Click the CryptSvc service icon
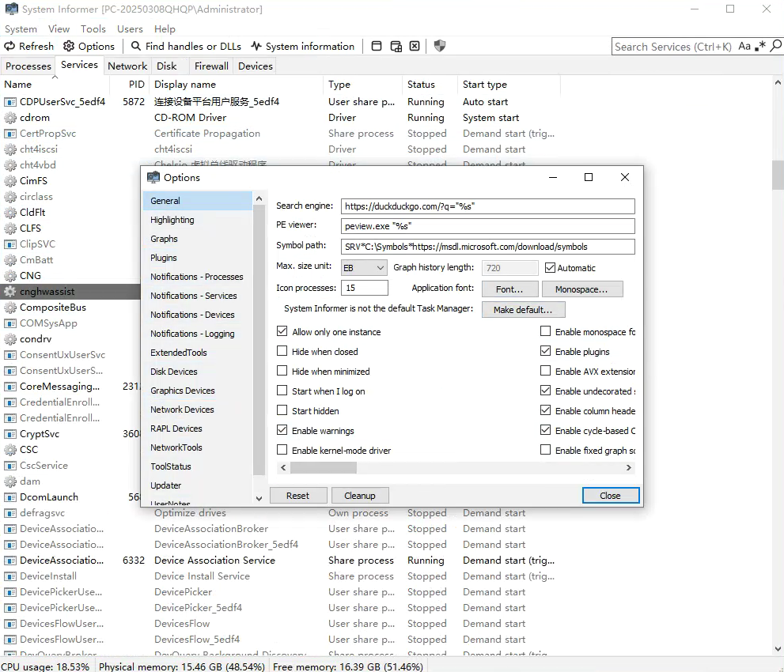This screenshot has width=784, height=672. tap(10, 434)
